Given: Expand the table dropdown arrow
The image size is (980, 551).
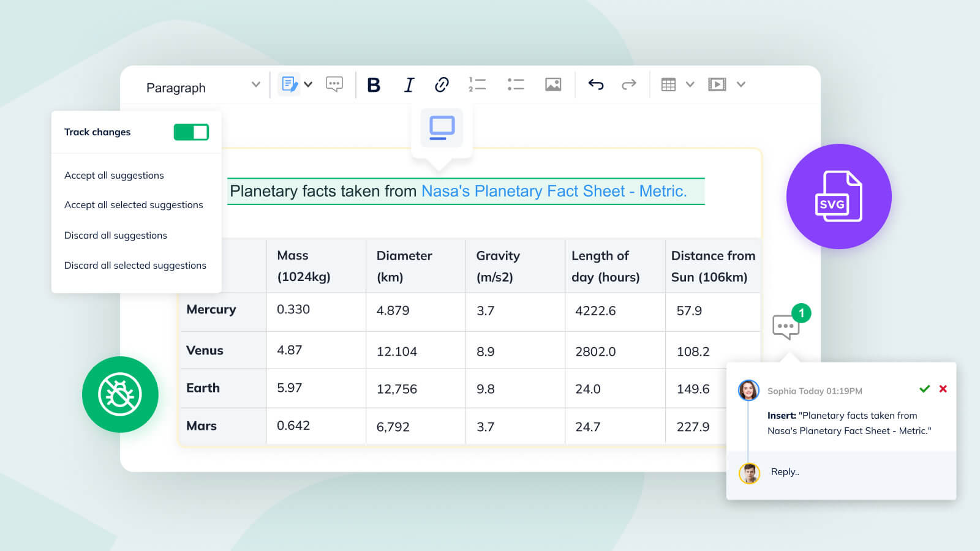Looking at the screenshot, I should pyautogui.click(x=690, y=84).
